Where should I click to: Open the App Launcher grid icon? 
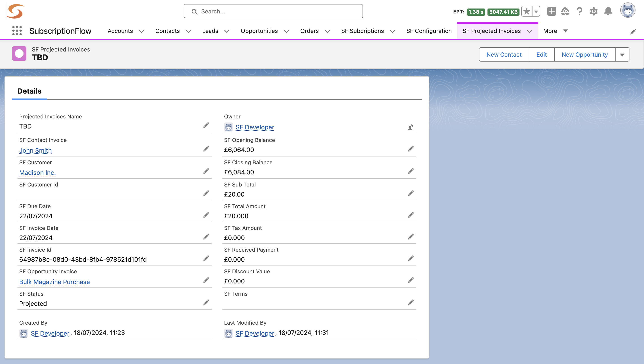(17, 31)
